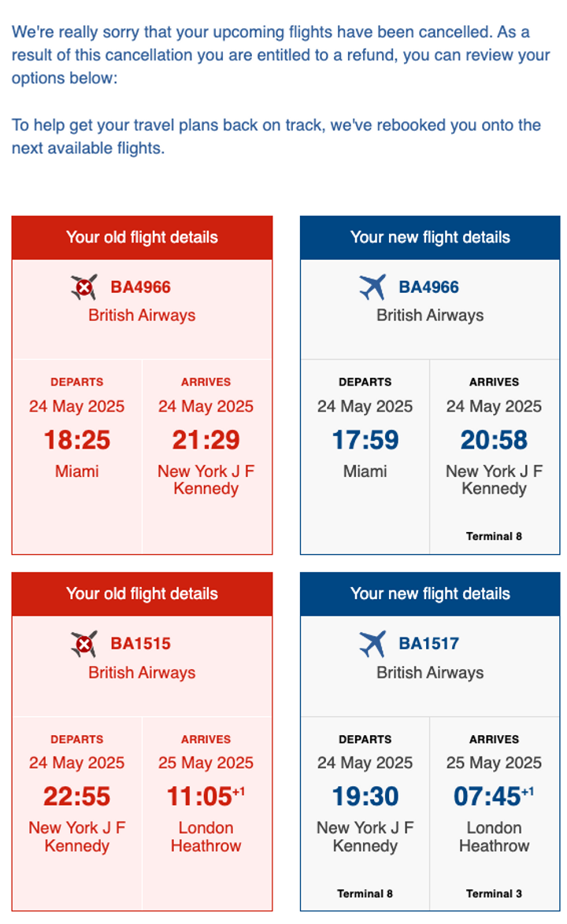Click the blue plane icon beside BA1517
Image resolution: width=567 pixels, height=924 pixels.
[x=372, y=644]
